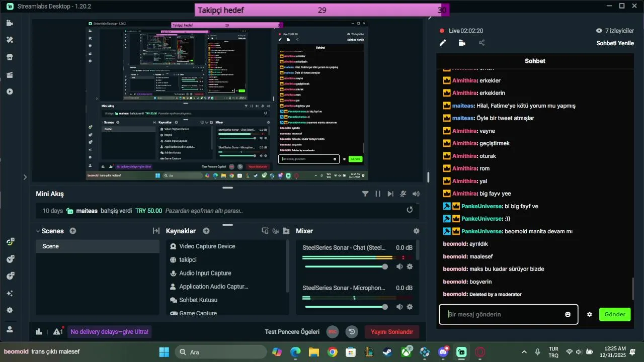Open performance stats bar chart icon
The width and height of the screenshot is (644, 362).
click(x=39, y=331)
